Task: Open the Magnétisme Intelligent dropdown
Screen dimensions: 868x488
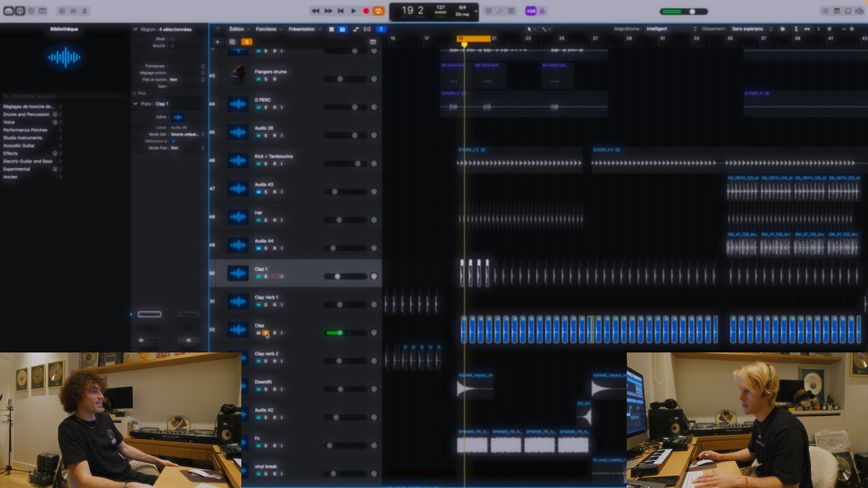Action: (671, 29)
